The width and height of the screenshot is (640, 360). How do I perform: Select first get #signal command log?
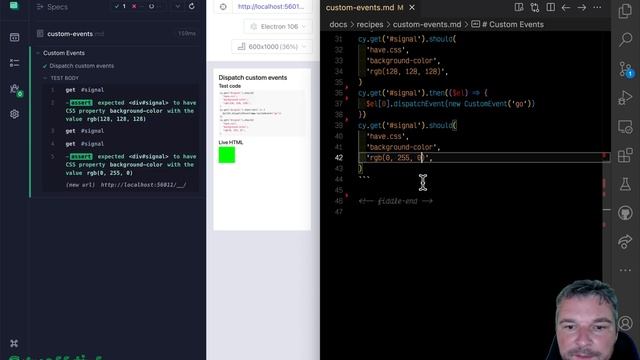click(120, 90)
